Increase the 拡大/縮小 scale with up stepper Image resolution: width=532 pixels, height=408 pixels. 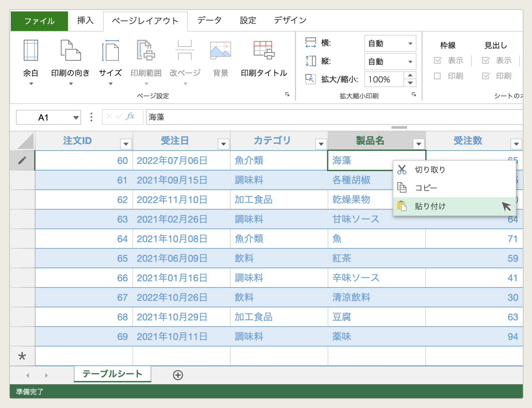[x=410, y=75]
